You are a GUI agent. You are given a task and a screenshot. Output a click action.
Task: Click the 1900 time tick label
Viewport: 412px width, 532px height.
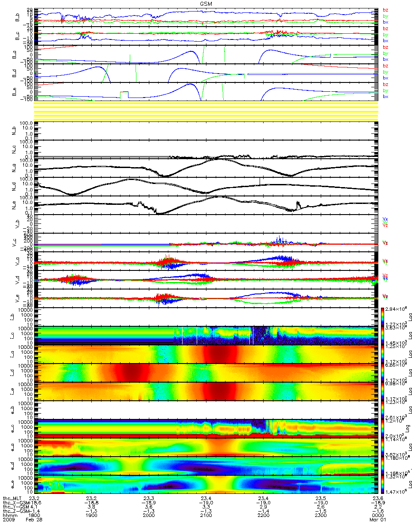pos(92,516)
